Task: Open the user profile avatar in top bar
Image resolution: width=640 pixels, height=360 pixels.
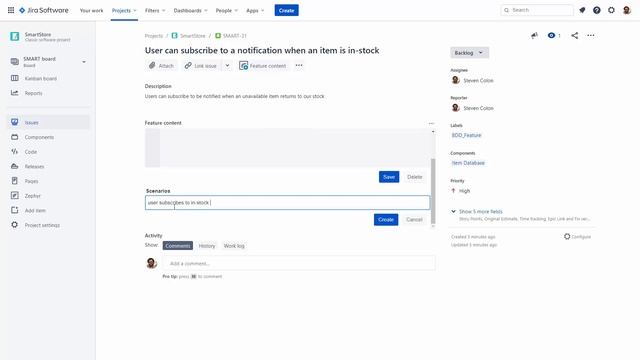Action: click(x=627, y=10)
